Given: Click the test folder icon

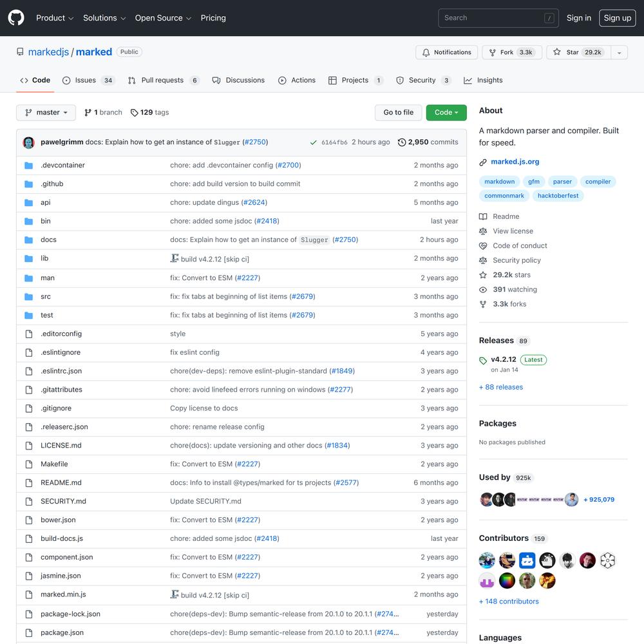Looking at the screenshot, I should pos(29,316).
